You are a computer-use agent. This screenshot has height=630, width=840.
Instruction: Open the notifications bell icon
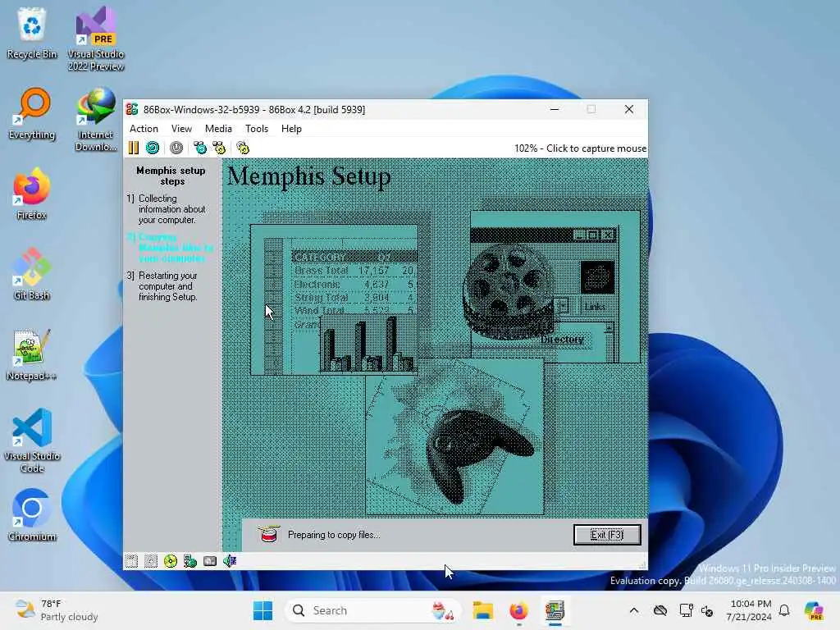784,610
